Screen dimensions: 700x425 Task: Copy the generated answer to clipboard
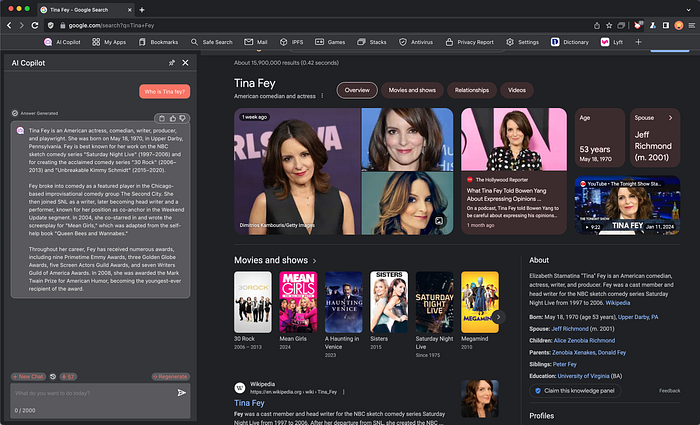[162, 118]
